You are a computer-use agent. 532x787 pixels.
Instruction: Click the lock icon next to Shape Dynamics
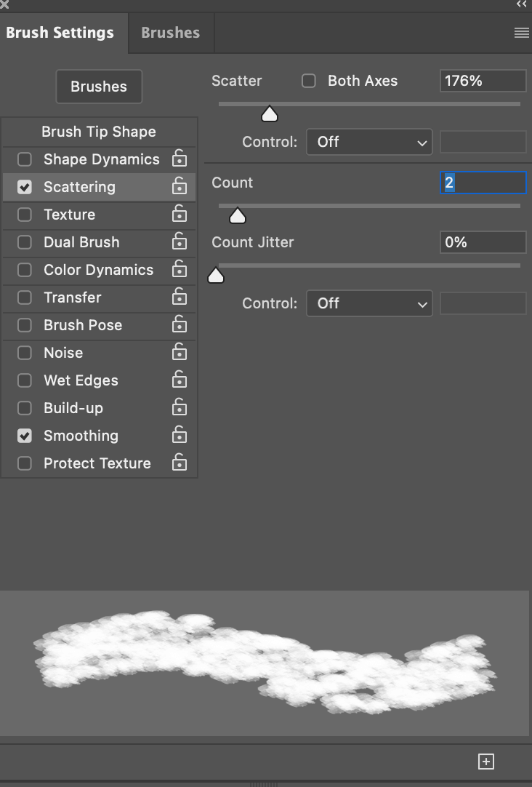click(179, 159)
